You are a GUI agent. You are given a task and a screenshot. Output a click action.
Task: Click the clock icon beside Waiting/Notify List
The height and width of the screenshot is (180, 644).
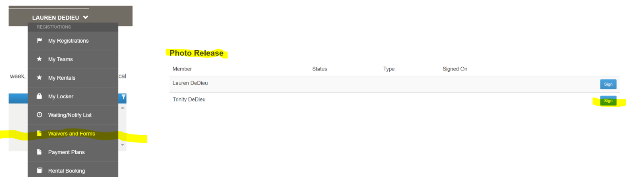(39, 115)
